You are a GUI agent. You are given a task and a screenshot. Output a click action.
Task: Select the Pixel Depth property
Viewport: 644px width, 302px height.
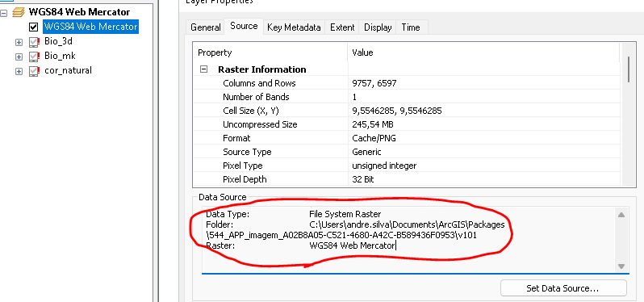[x=245, y=179]
